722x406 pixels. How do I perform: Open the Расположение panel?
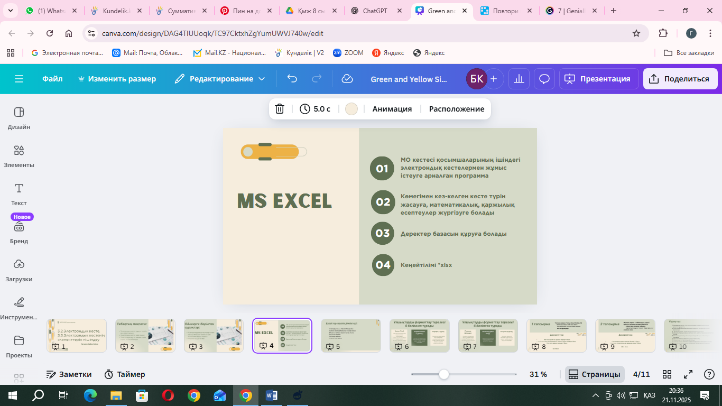tap(456, 109)
